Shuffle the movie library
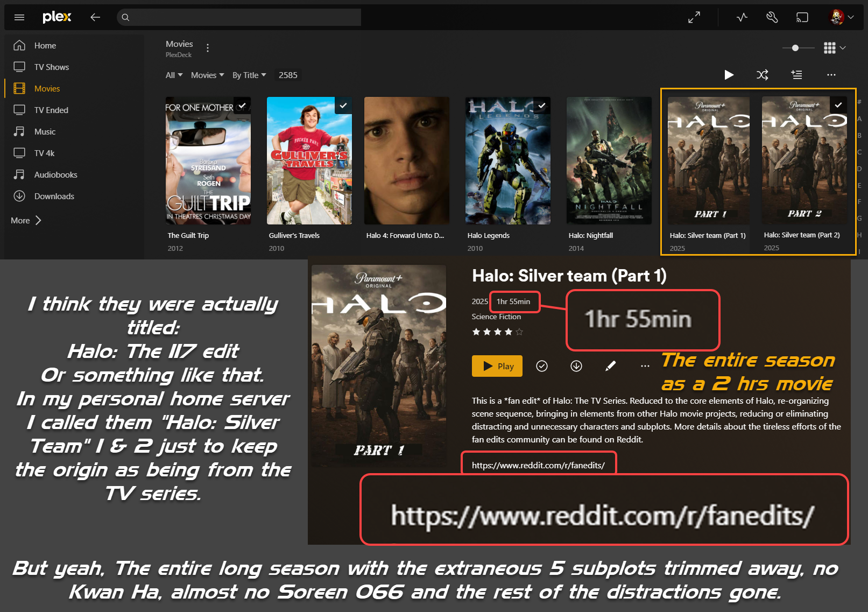This screenshot has width=868, height=612. pos(763,75)
